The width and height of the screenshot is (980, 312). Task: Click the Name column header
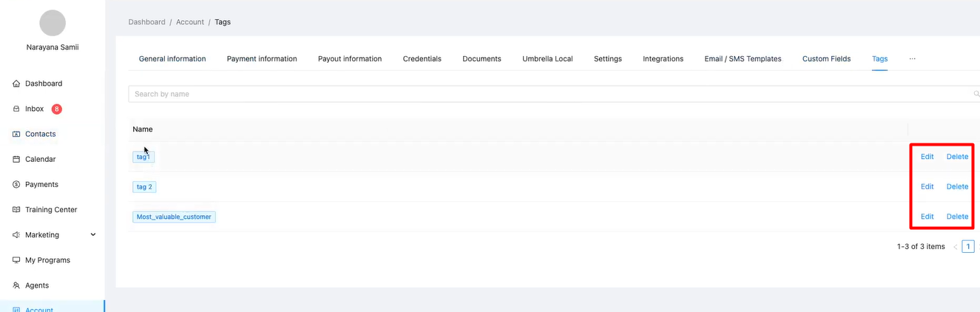[x=143, y=129]
